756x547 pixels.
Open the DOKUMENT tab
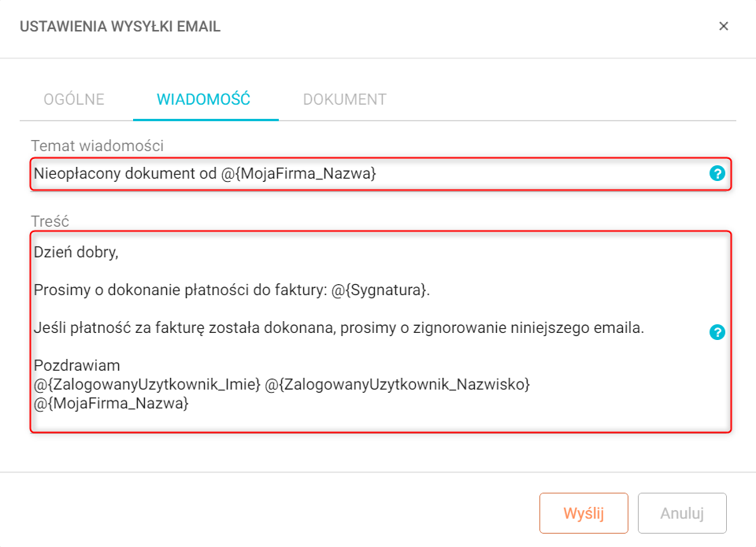345,99
